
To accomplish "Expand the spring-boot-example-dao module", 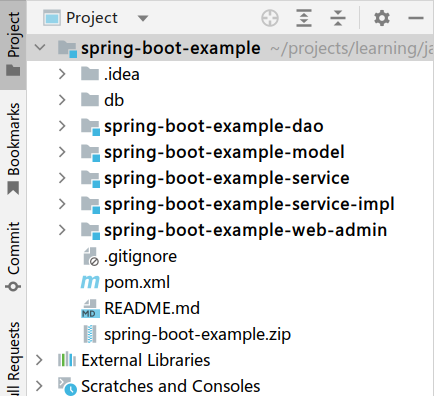I will (62, 126).
